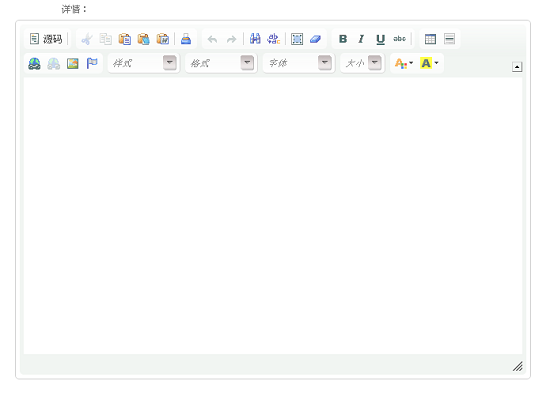Switch to source code view (源码)
550x396 pixels.
coord(46,39)
